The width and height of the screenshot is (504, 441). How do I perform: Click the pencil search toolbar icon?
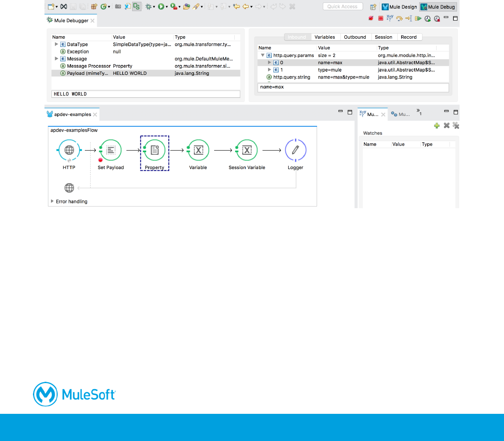click(196, 7)
